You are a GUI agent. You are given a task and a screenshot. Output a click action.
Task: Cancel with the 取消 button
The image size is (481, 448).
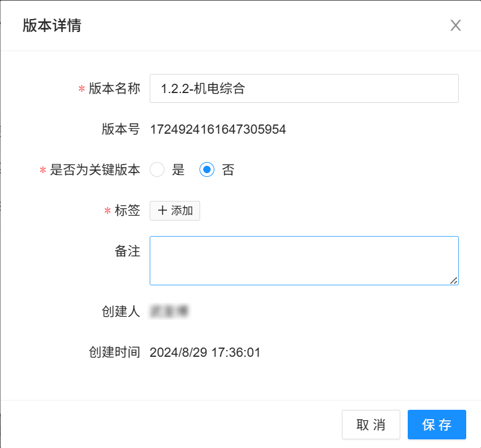tap(371, 425)
